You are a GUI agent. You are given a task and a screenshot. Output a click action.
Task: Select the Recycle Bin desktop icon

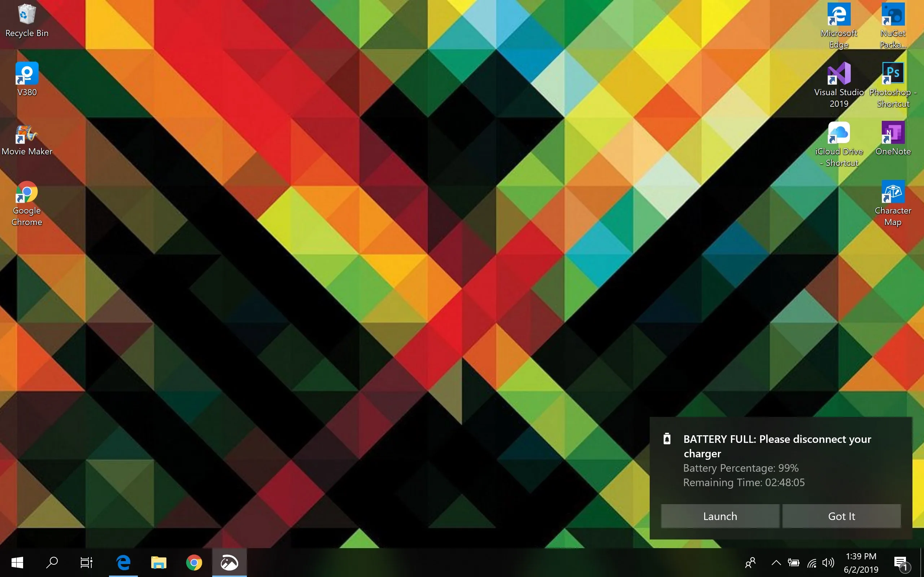[27, 20]
